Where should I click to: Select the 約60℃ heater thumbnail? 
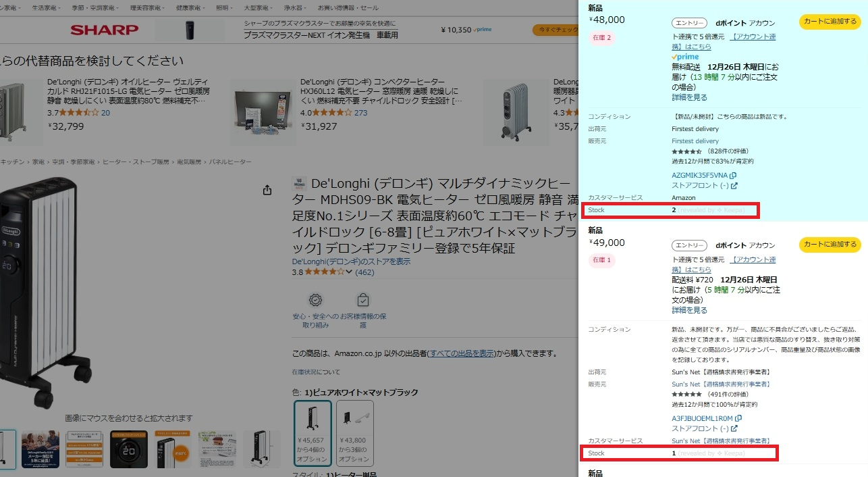click(173, 449)
